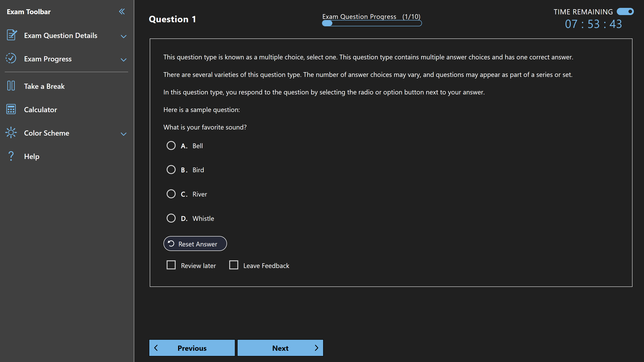The height and width of the screenshot is (362, 644).
Task: Select radio button for answer C River
Action: point(171,194)
